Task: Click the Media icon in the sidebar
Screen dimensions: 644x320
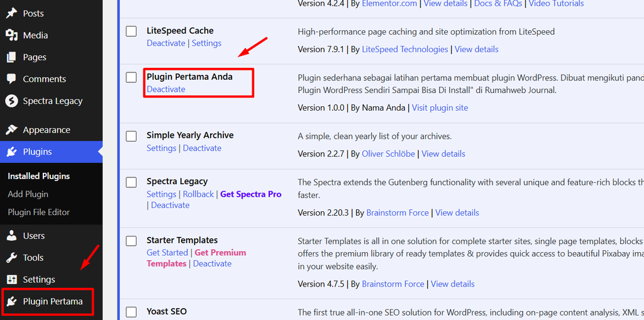Action: coord(11,35)
